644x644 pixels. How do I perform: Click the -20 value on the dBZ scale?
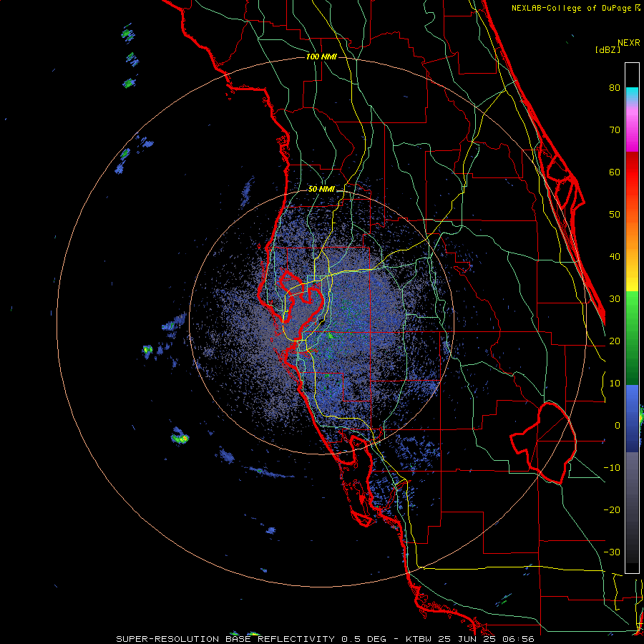[x=612, y=509]
